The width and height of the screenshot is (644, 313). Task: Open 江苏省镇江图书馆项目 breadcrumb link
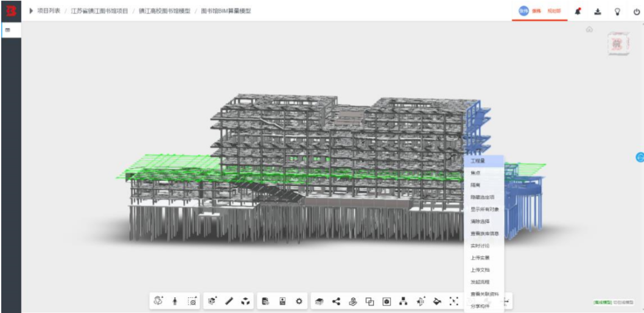[x=99, y=11]
